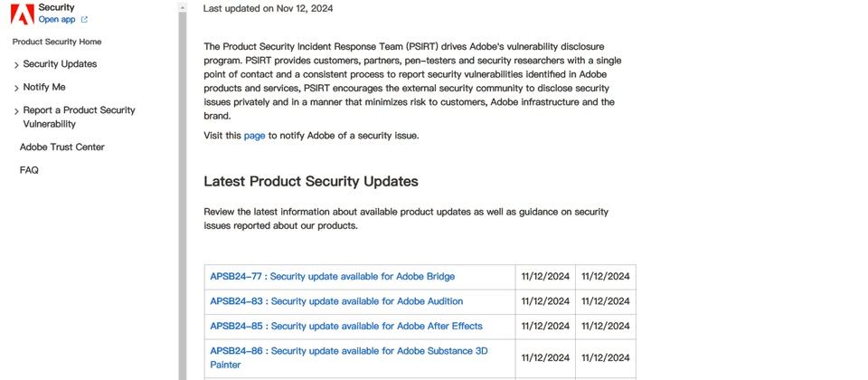This screenshot has height=380, width=868.
Task: Open APSB24-83 Adobe Audition security update
Action: (336, 301)
